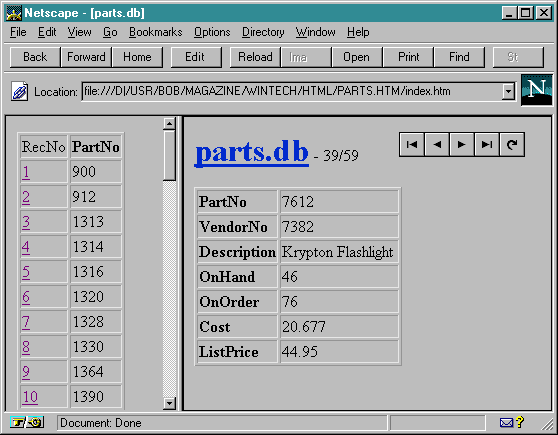Click next record arrow icon
This screenshot has width=558, height=435.
[x=462, y=145]
